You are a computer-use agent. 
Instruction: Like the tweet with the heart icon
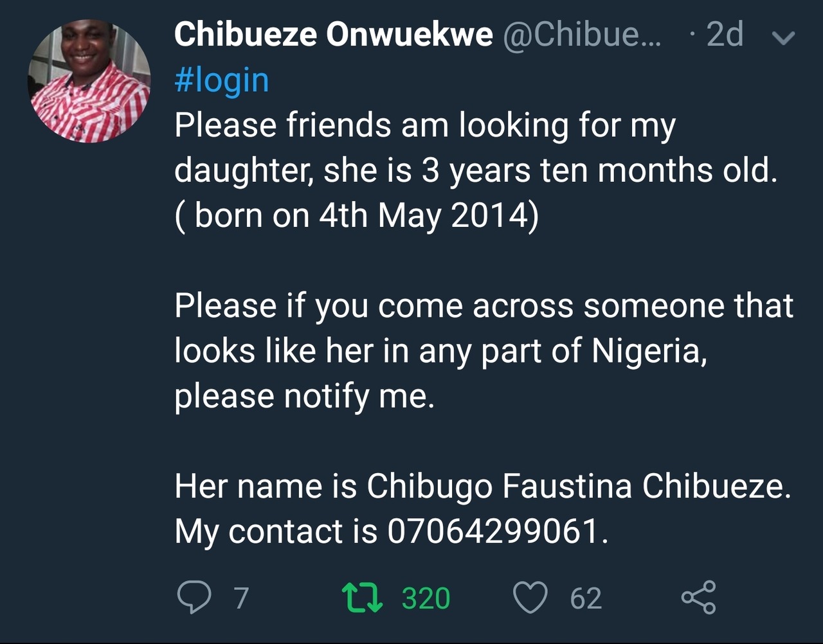(530, 597)
